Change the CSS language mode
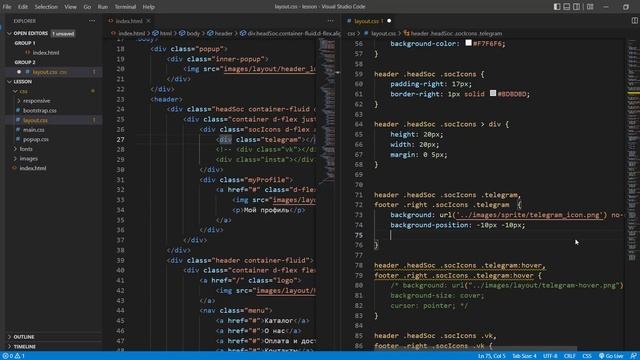 (x=587, y=356)
